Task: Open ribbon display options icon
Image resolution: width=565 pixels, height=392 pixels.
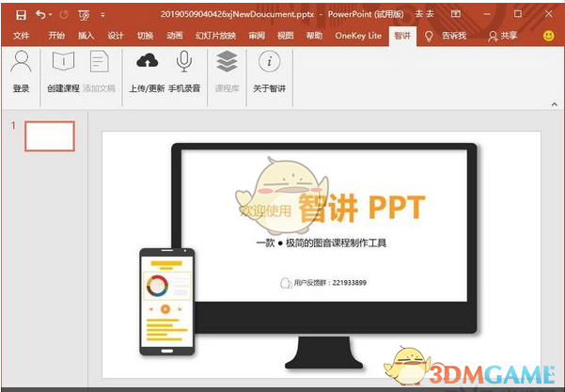Action: [x=456, y=14]
